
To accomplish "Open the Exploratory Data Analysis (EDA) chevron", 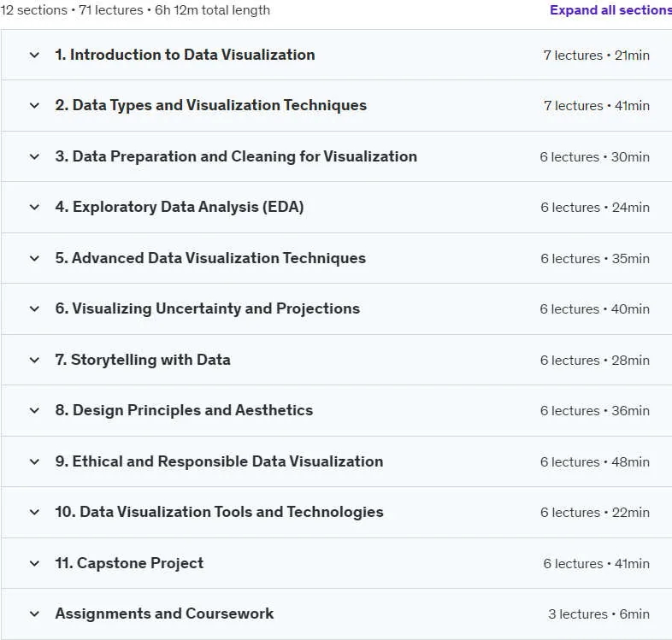I will [34, 207].
